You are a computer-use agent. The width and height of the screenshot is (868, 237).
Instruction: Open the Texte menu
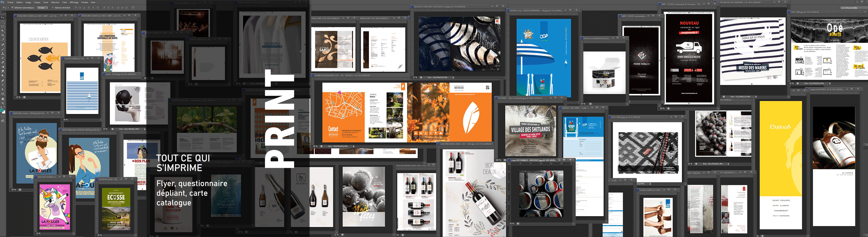[46, 2]
